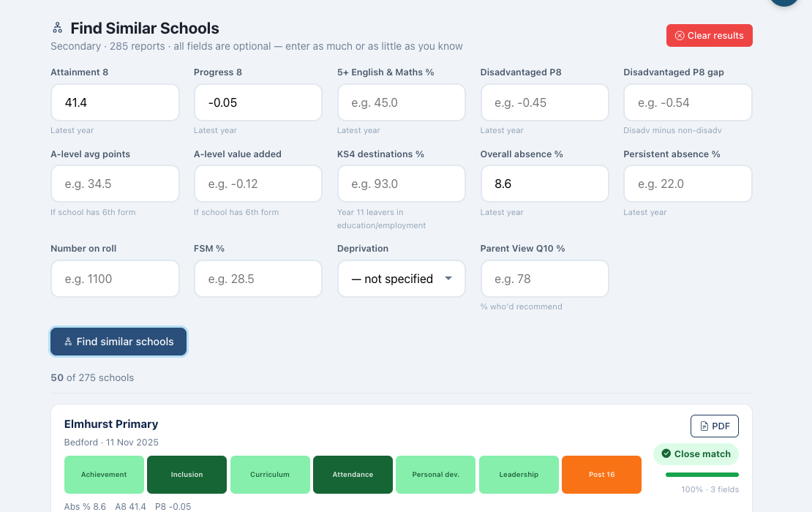The width and height of the screenshot is (812, 512).
Task: Click the Close match badge
Action: point(696,454)
